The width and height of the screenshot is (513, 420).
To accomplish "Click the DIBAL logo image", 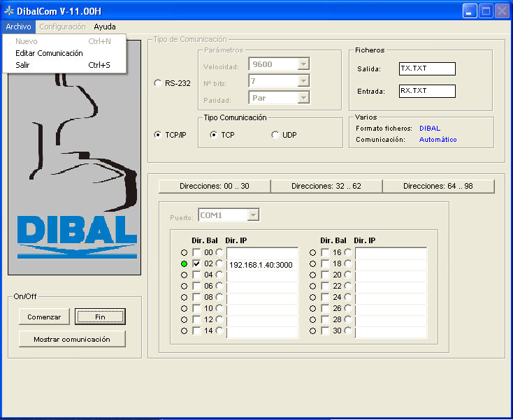I will (x=74, y=157).
